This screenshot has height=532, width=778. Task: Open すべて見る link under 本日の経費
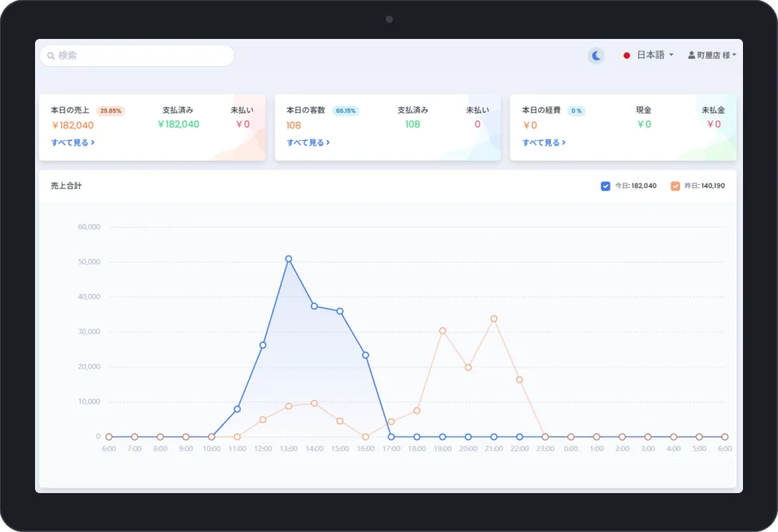coord(544,142)
